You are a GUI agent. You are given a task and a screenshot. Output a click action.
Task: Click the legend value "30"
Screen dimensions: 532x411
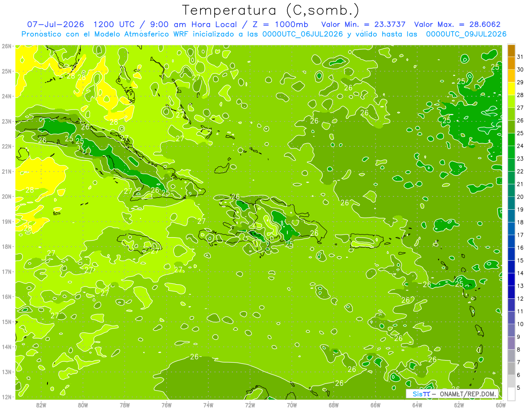pyautogui.click(x=520, y=70)
